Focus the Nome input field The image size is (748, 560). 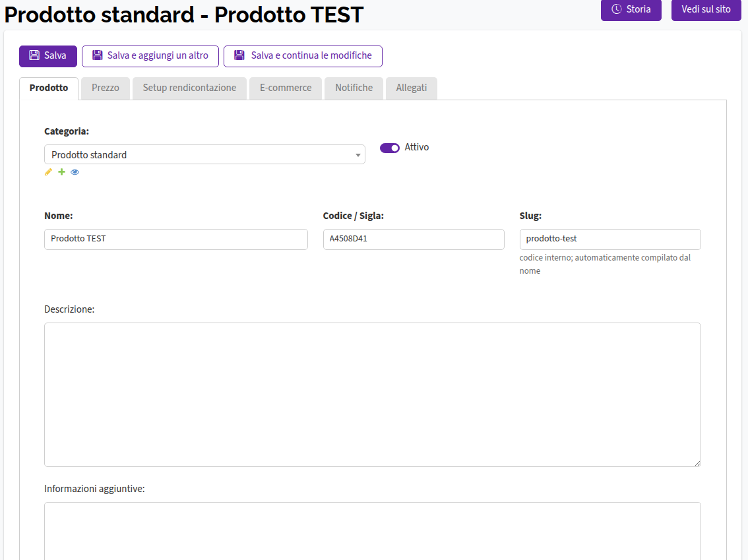(x=176, y=239)
